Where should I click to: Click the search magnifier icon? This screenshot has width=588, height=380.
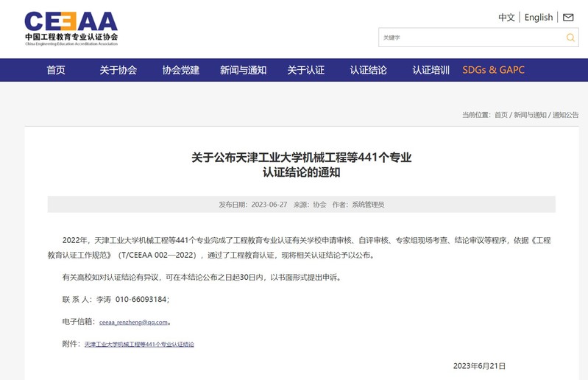click(570, 38)
